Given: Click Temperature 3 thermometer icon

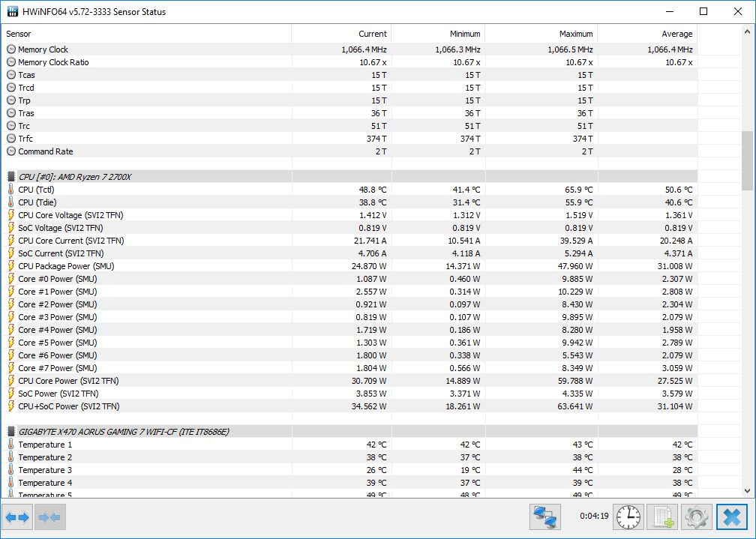Looking at the screenshot, I should tap(11, 470).
